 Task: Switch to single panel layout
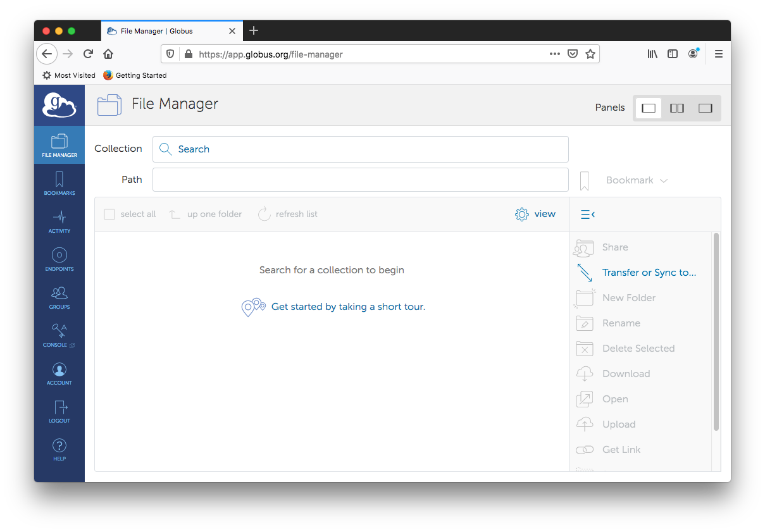coord(649,108)
